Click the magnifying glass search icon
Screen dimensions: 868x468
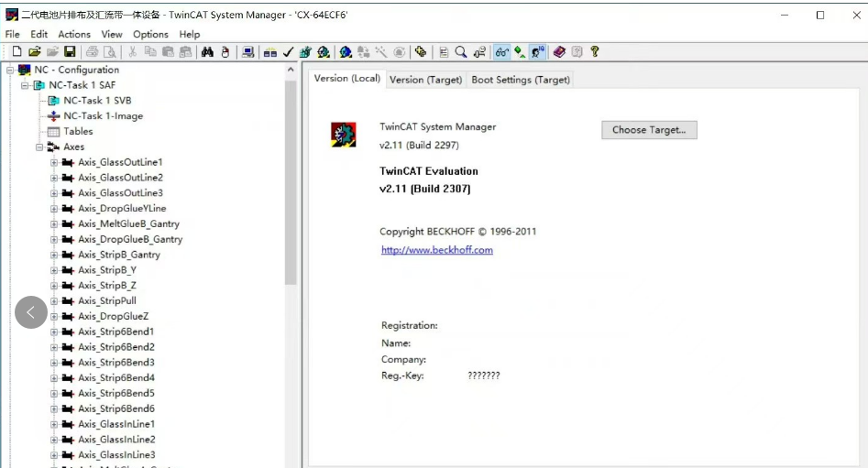click(460, 52)
